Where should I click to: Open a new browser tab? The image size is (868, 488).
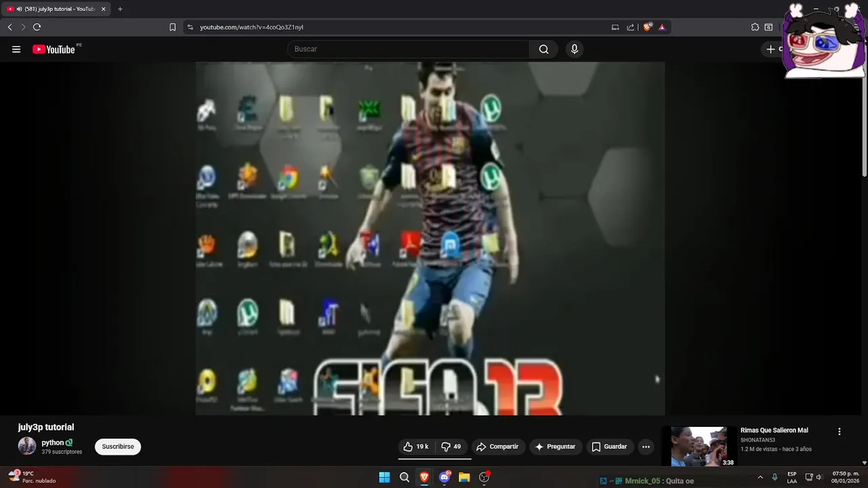click(120, 9)
